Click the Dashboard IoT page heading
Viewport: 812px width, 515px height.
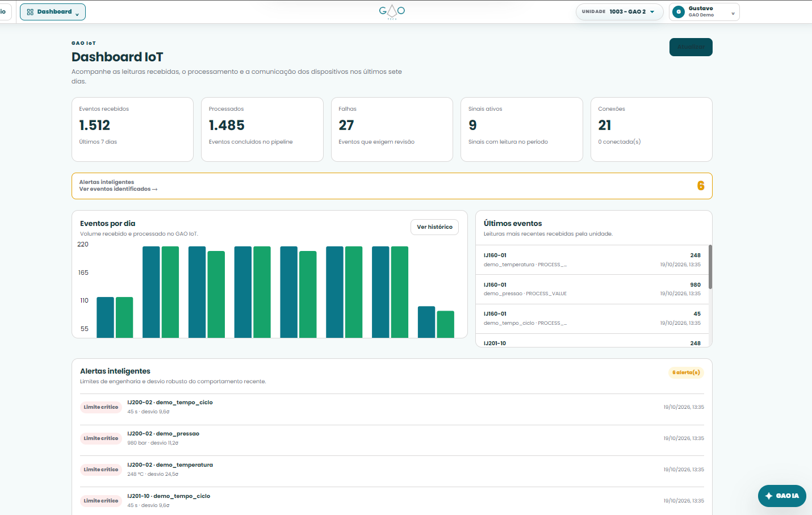[x=118, y=57]
